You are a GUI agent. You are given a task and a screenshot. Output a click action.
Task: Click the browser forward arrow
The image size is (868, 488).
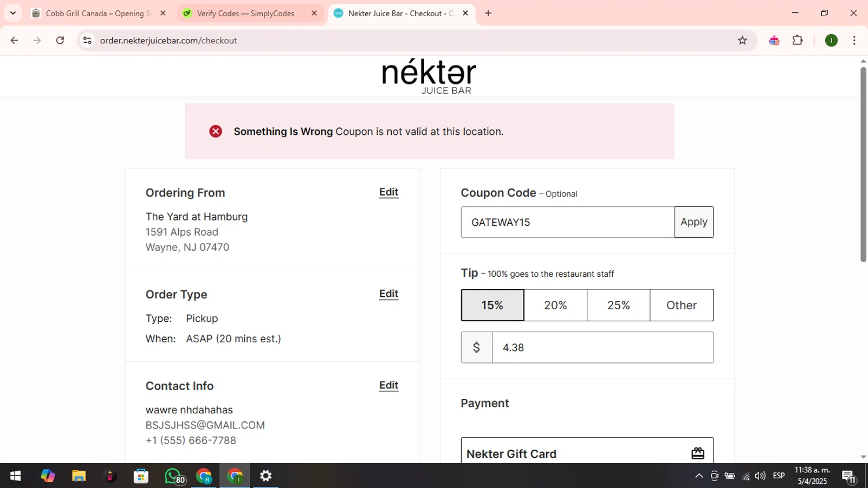coord(37,41)
